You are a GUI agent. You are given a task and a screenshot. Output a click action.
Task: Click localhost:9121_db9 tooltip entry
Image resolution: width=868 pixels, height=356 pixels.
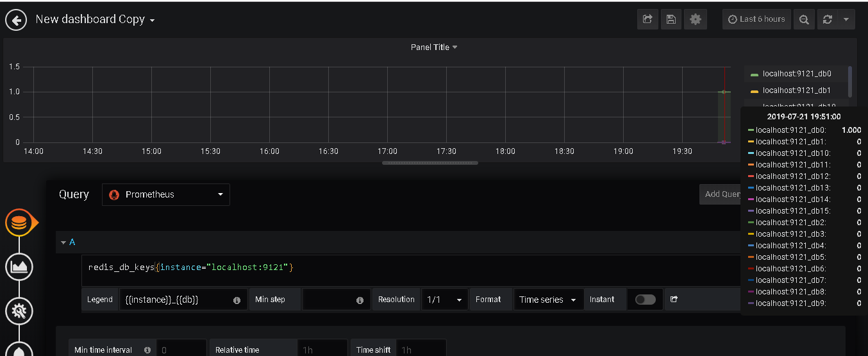(805, 303)
